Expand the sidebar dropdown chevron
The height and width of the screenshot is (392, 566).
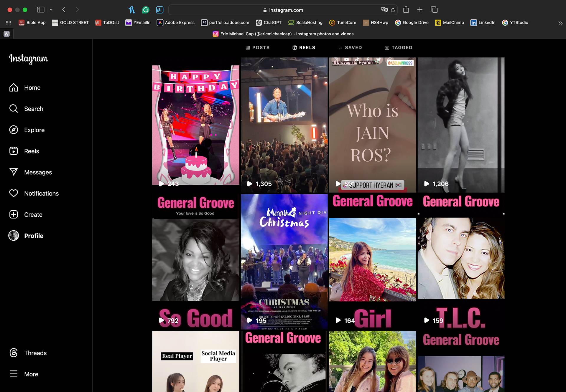click(51, 10)
